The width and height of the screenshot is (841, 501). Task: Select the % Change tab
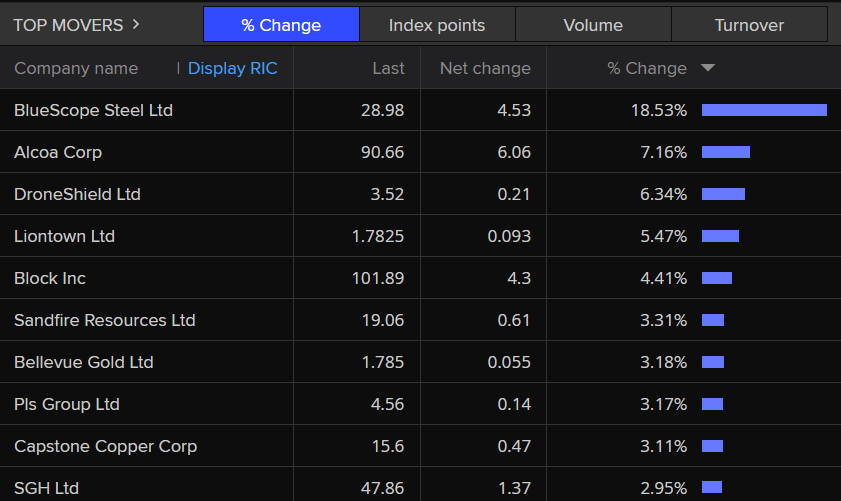(x=281, y=25)
